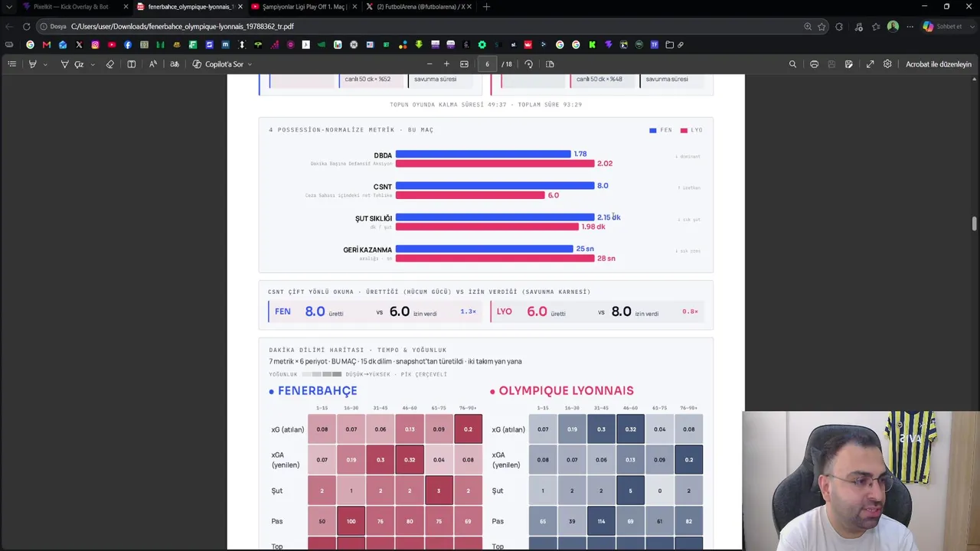This screenshot has width=980, height=551.
Task: Click Copilot'a Sor button
Action: pyautogui.click(x=218, y=64)
